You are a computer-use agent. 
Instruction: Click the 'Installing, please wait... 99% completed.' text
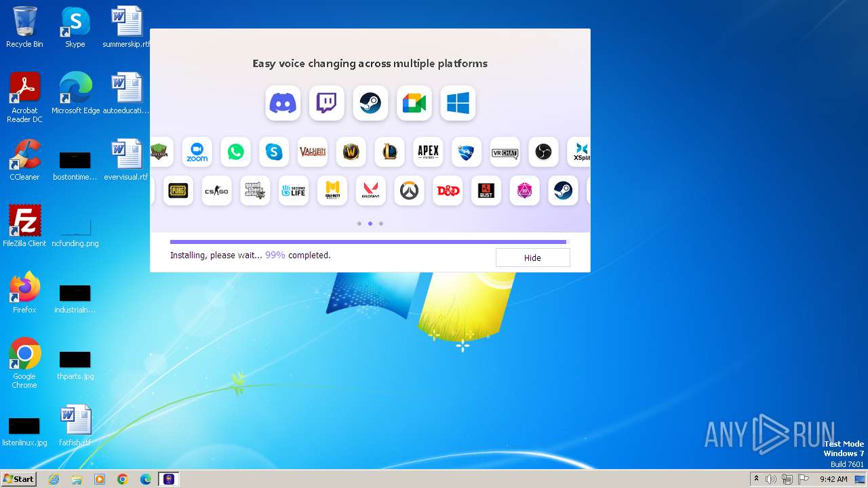point(250,256)
